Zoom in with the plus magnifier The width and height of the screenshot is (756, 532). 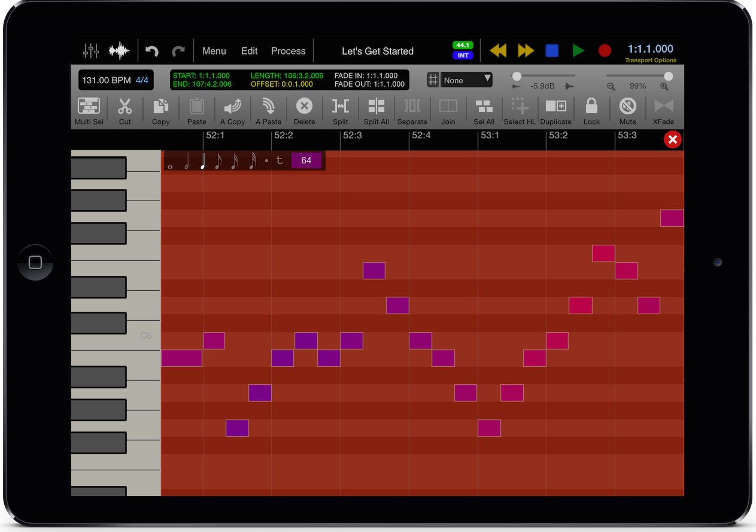tap(664, 87)
